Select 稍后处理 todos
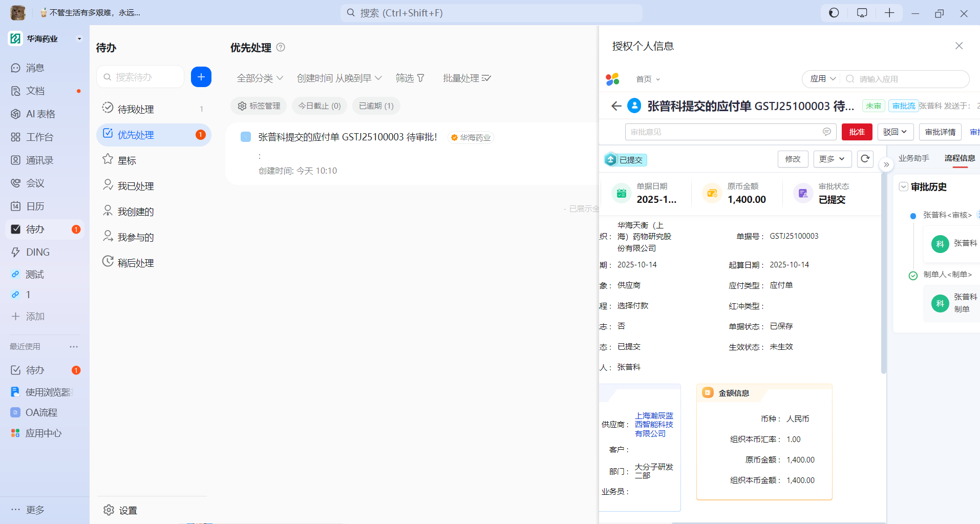The image size is (980, 524). (x=154, y=263)
